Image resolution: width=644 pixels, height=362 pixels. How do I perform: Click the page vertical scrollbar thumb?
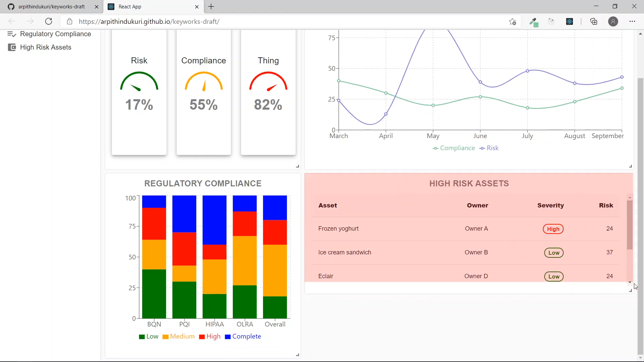coord(640,216)
